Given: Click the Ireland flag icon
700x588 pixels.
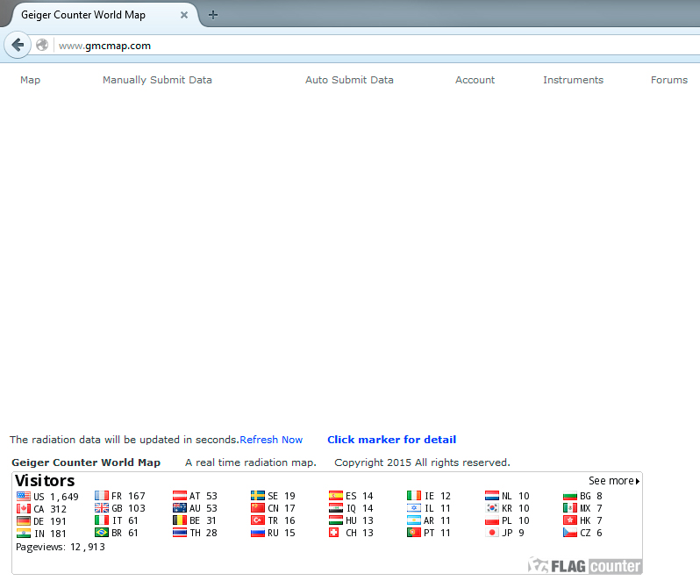Looking at the screenshot, I should tap(414, 496).
